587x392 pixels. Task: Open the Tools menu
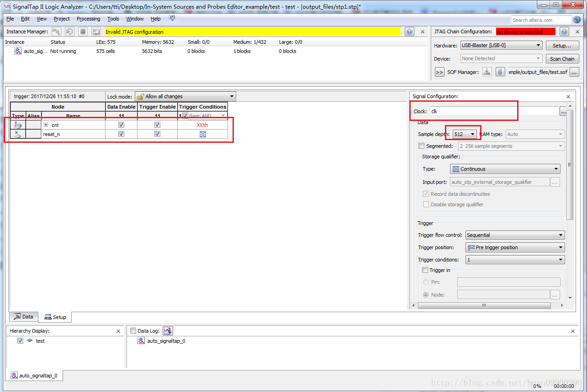pyautogui.click(x=113, y=19)
